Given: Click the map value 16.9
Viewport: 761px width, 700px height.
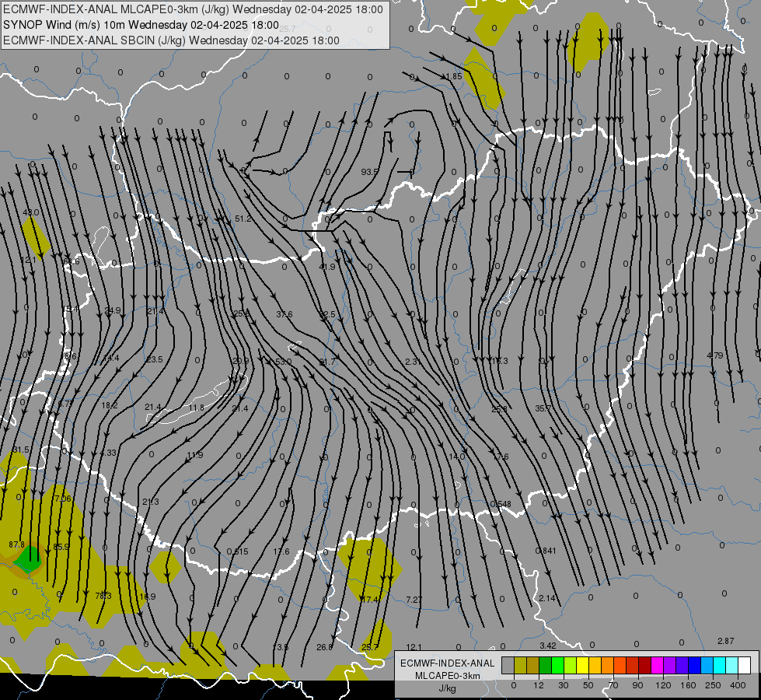Looking at the screenshot, I should point(148,596).
